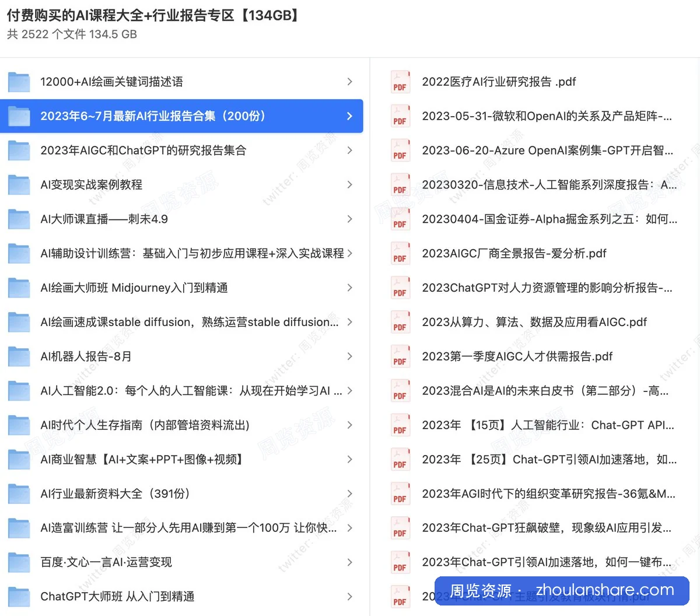Screen dimensions: 700x616
Task: Click folder icon for AI绘画大师班 Midjourney入门到精通
Action: pos(19,288)
